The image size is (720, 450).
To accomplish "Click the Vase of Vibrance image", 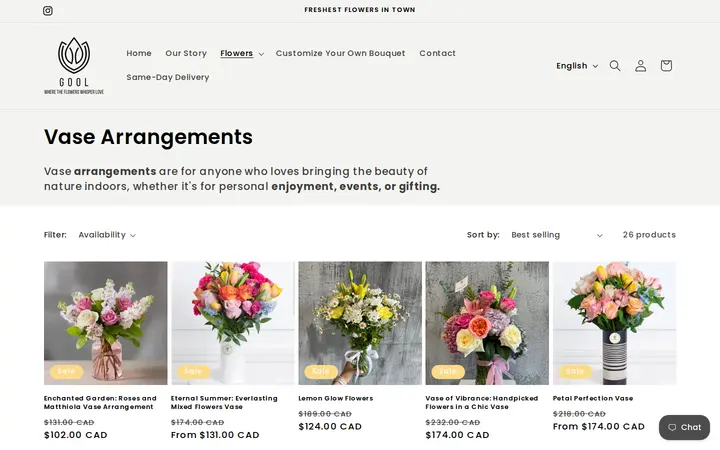I will click(487, 323).
